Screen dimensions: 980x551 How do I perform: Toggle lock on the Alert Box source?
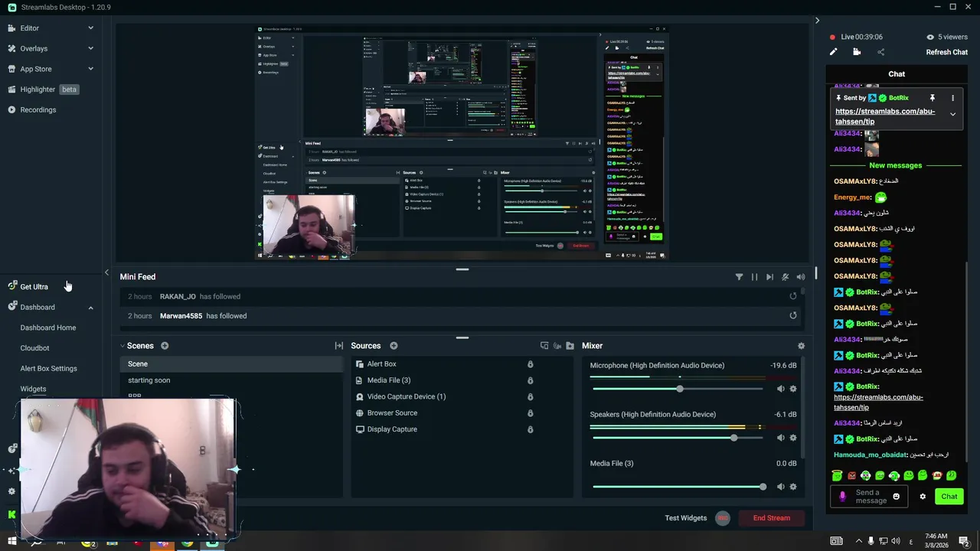pyautogui.click(x=530, y=364)
